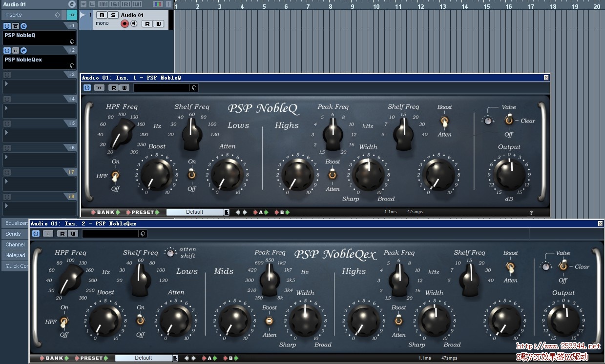Solo the Audio 01 track
This screenshot has width=605, height=364.
pos(113,15)
